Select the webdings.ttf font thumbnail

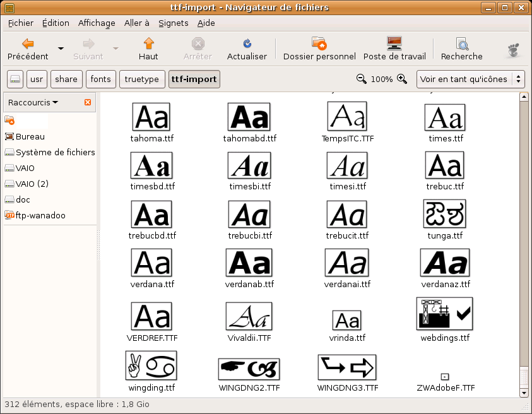(x=444, y=314)
